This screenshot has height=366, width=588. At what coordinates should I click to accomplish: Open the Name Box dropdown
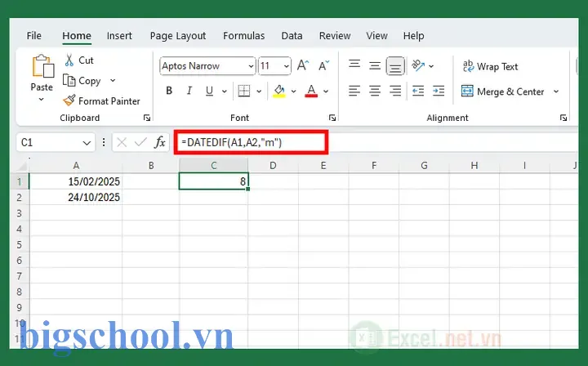point(87,143)
